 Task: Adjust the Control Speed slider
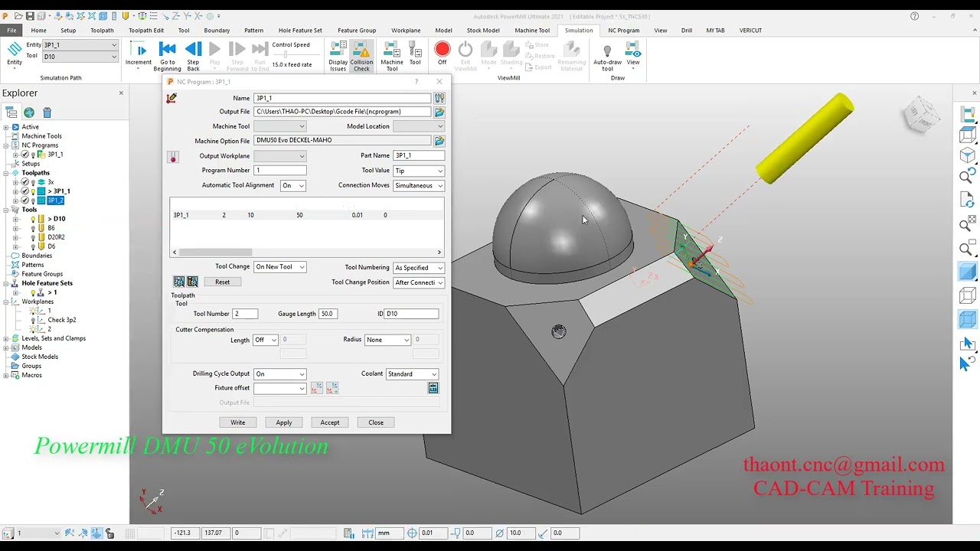click(x=286, y=54)
